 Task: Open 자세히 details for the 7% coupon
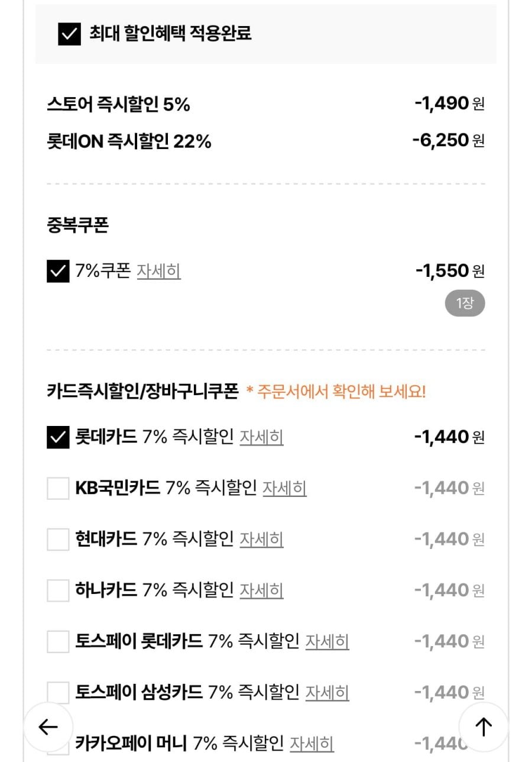(158, 271)
